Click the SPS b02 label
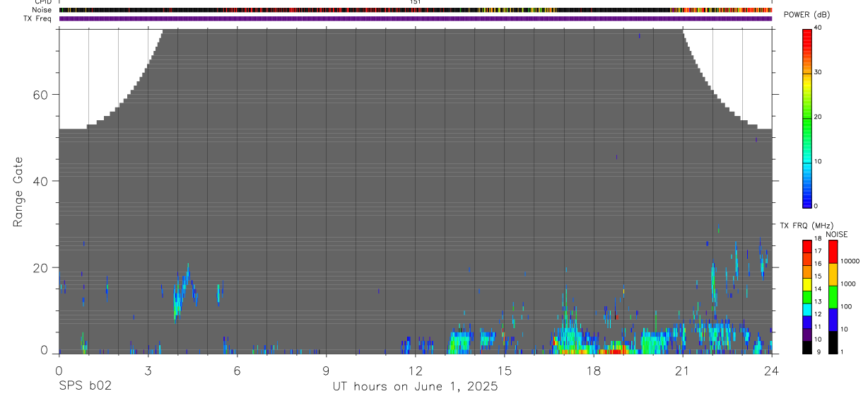 pos(85,386)
